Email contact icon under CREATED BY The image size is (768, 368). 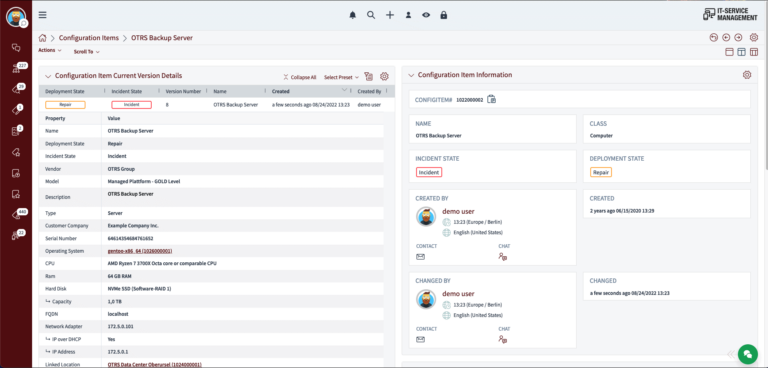pyautogui.click(x=420, y=256)
